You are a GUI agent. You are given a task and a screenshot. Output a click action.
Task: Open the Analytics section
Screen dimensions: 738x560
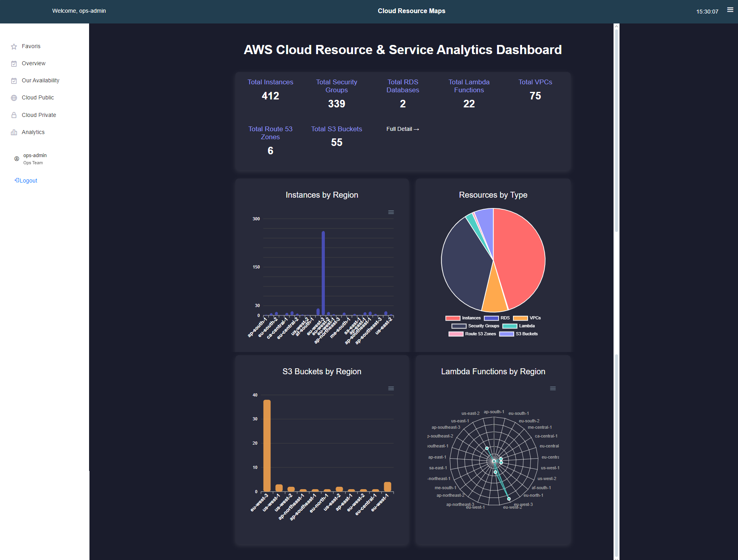point(33,132)
